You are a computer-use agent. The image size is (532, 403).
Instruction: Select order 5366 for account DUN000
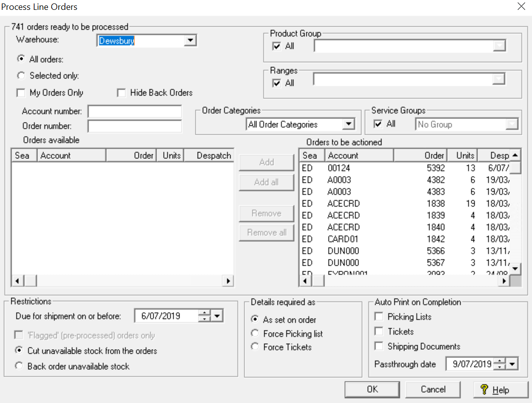[x=405, y=251]
